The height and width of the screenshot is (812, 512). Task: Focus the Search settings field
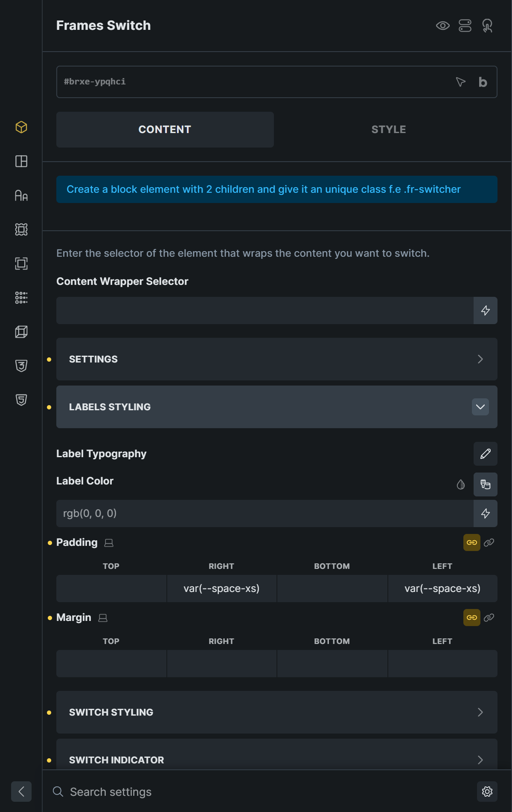coord(265,792)
